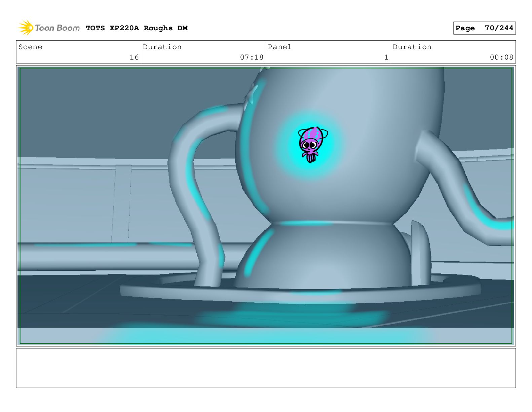Click the 'Panel' header label

pos(280,47)
